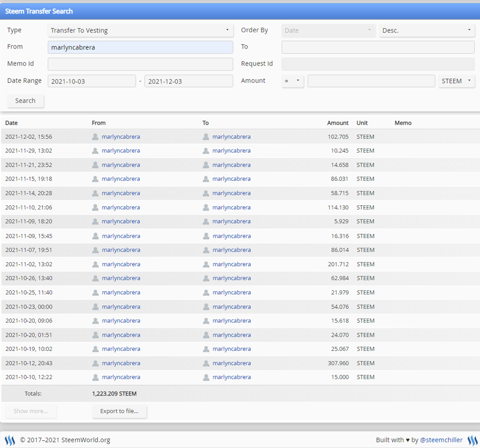Viewport: 480px width, 448px height.
Task: Click the Unit column header
Action: (362, 123)
